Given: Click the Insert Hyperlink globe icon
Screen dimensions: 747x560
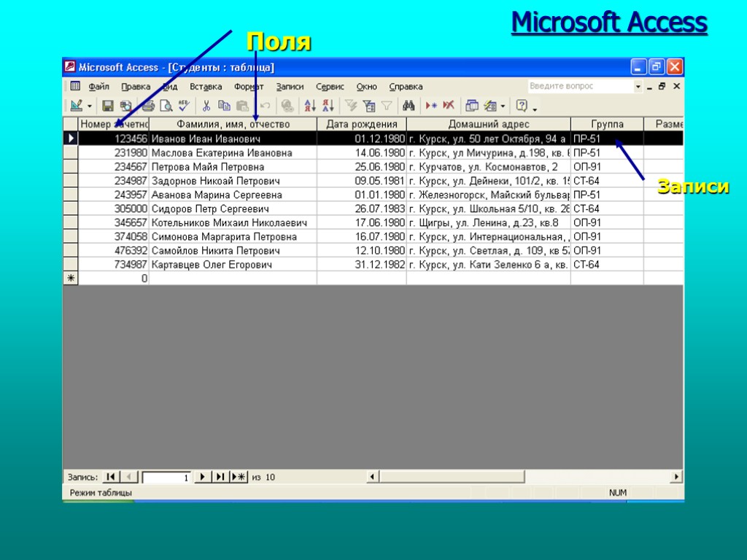Looking at the screenshot, I should 287,106.
